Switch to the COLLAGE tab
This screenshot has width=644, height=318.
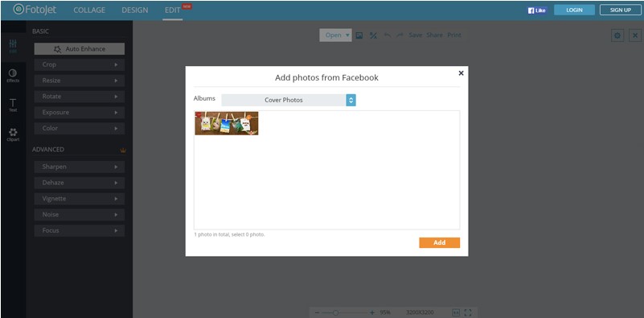click(x=89, y=10)
